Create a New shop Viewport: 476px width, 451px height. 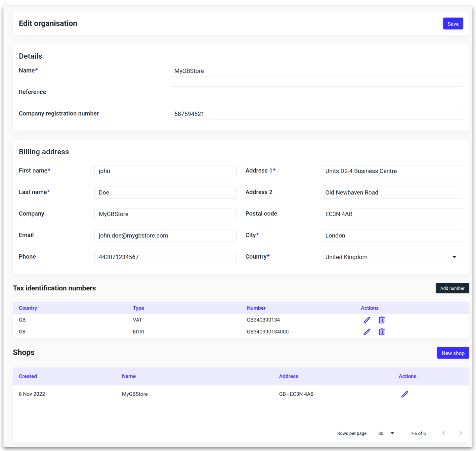(x=453, y=353)
